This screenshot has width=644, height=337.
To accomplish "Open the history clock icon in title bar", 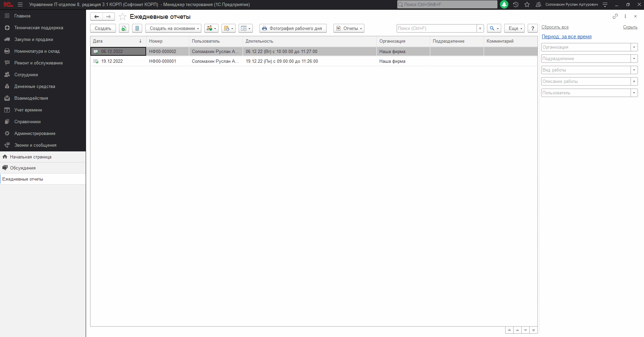I will click(x=516, y=5).
